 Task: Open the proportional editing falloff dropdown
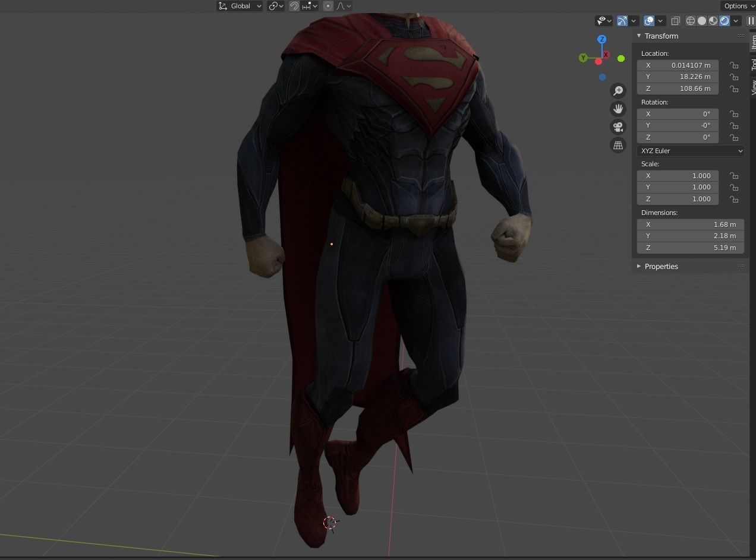coord(344,6)
